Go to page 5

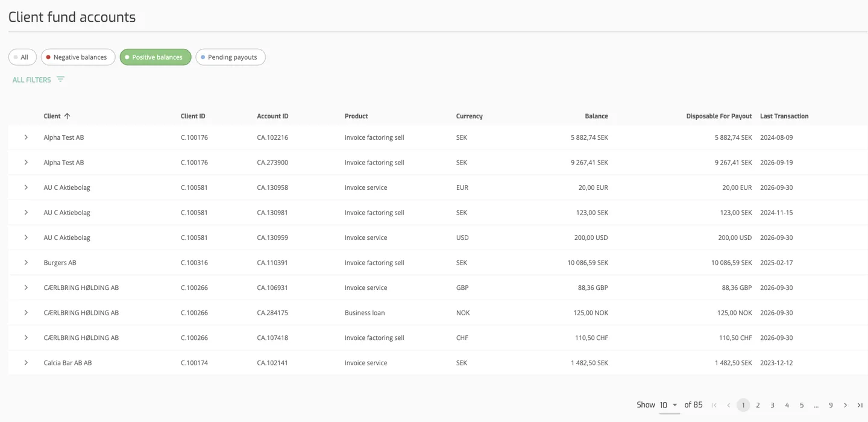802,405
